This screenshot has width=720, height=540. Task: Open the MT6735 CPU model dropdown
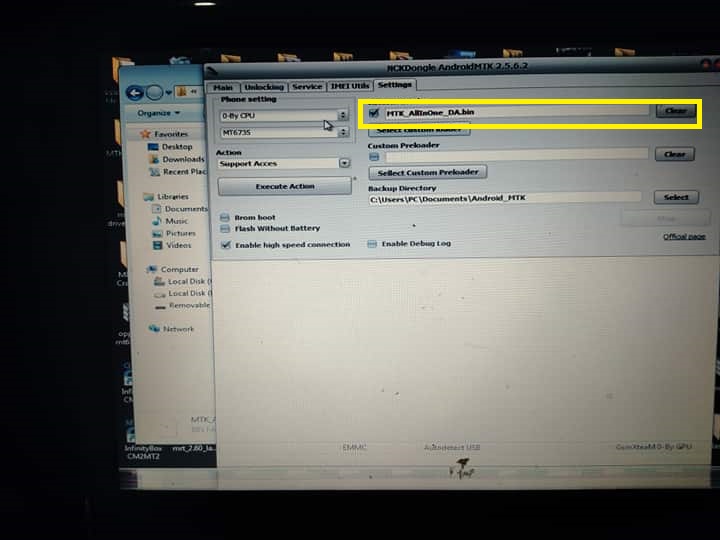285,133
